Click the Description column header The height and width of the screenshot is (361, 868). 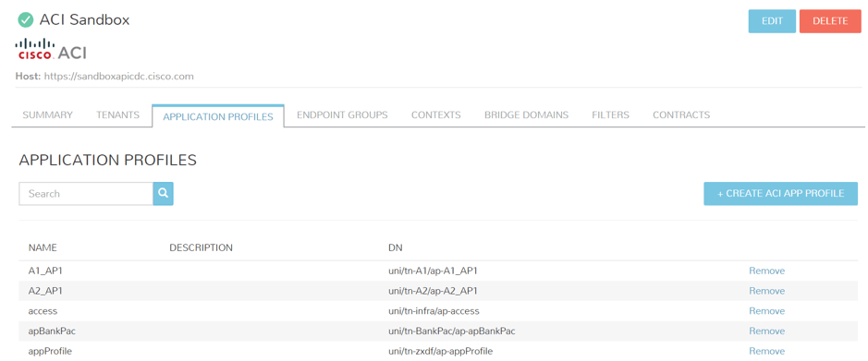point(201,247)
